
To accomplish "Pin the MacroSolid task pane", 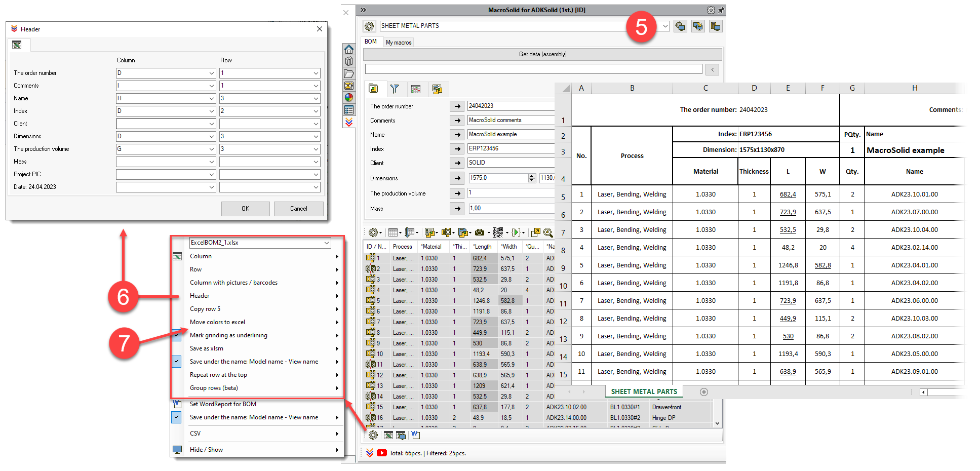I will [x=721, y=10].
